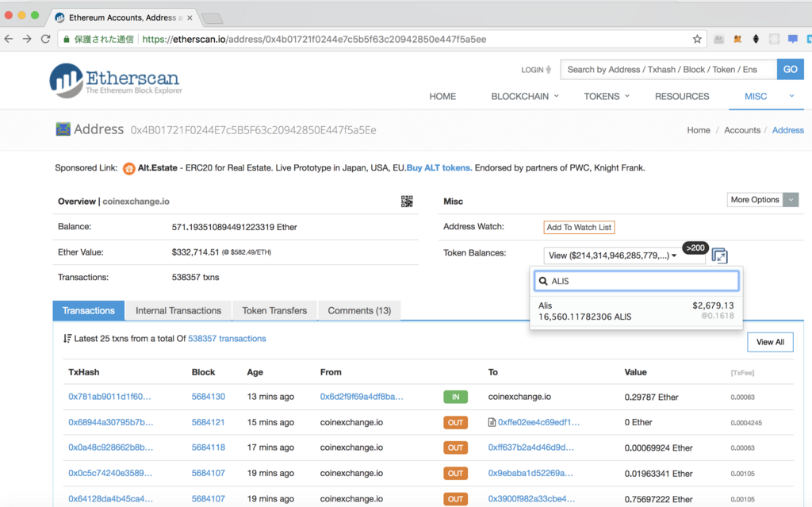The image size is (812, 507).
Task: Click the LOGIN link
Action: 536,70
